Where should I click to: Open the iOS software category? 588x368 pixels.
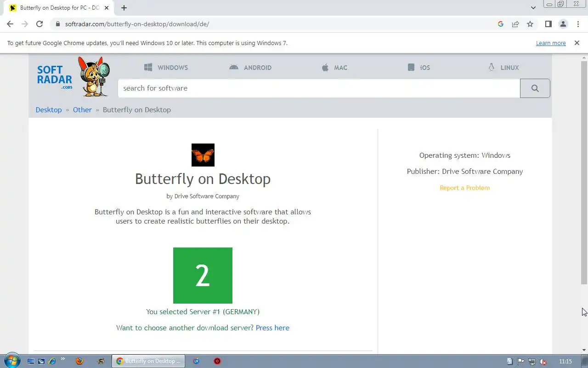coord(419,67)
